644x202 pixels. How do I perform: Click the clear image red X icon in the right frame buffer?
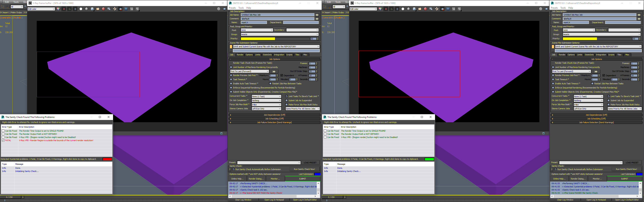(425, 9)
